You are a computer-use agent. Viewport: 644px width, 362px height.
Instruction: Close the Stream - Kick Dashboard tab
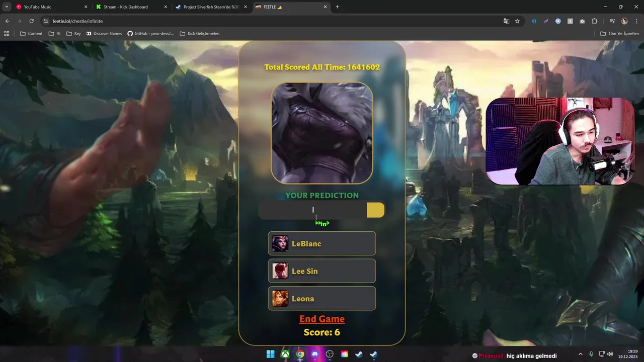click(x=166, y=7)
